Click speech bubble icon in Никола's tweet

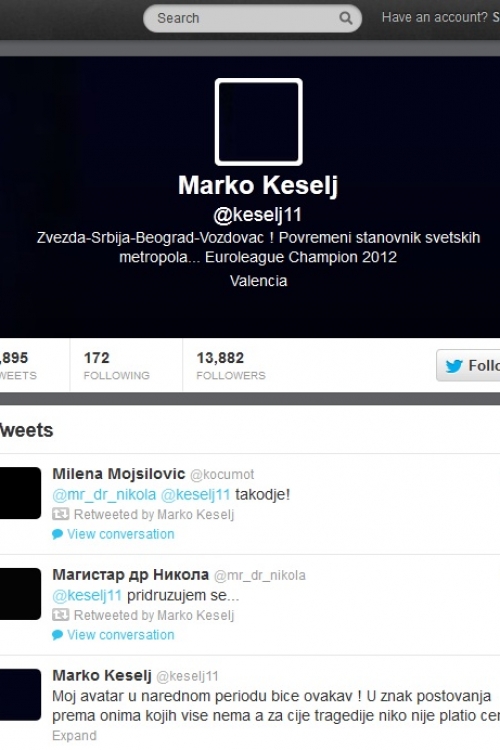click(57, 635)
